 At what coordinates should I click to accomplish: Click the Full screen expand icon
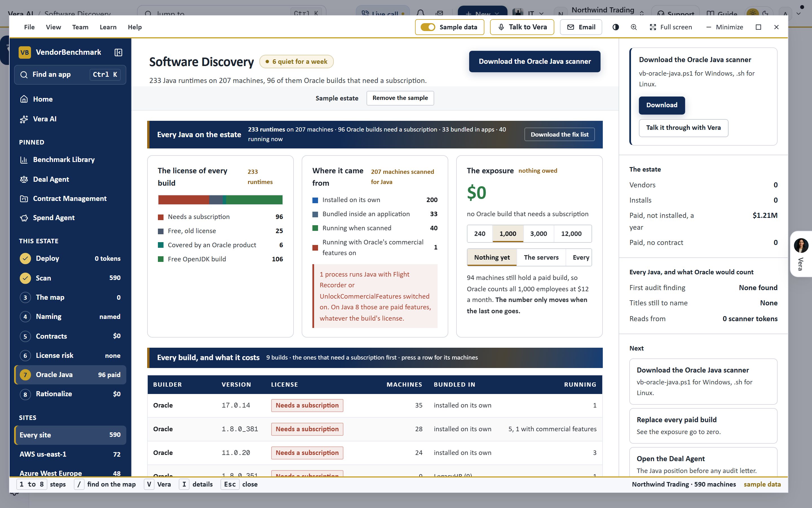653,27
